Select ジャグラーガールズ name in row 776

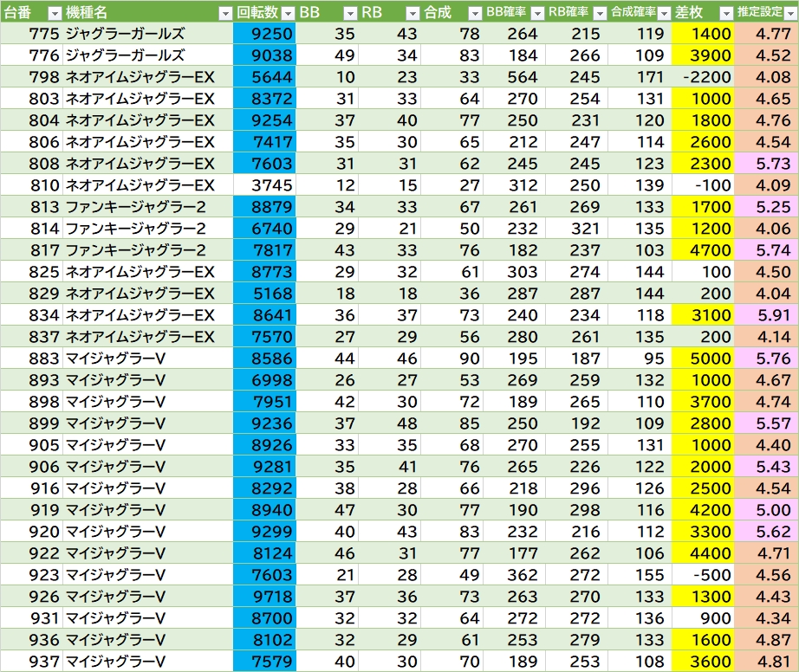[148, 55]
